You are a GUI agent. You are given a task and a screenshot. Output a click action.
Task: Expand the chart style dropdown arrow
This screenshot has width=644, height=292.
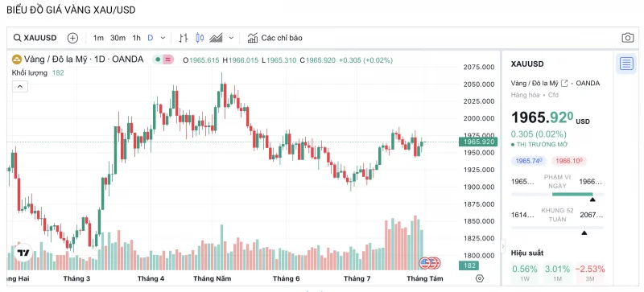pos(231,38)
